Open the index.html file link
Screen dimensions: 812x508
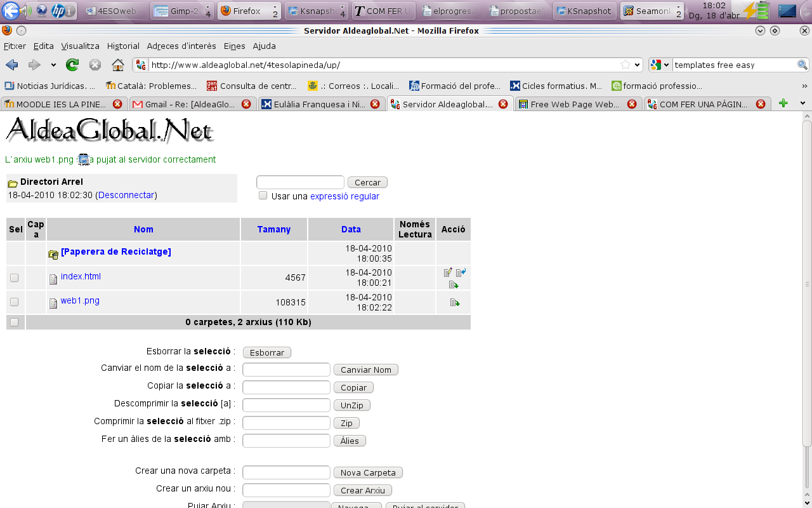[81, 276]
